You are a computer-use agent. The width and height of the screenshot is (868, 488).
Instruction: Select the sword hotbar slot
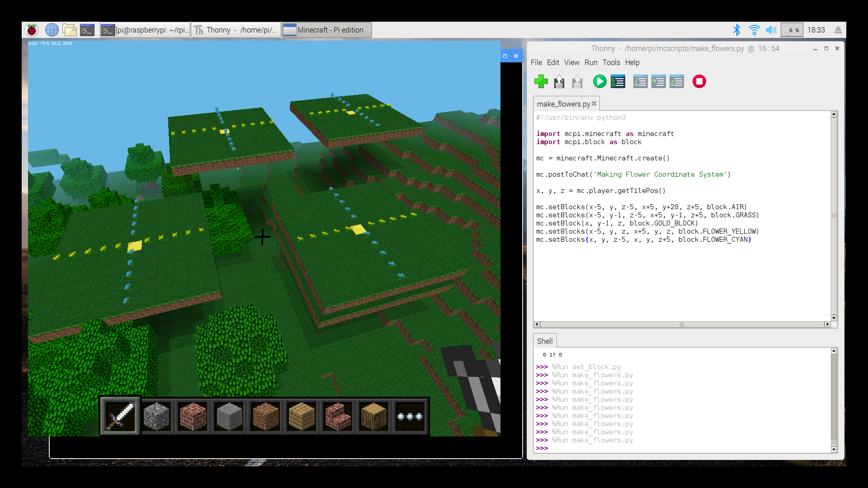coord(120,416)
